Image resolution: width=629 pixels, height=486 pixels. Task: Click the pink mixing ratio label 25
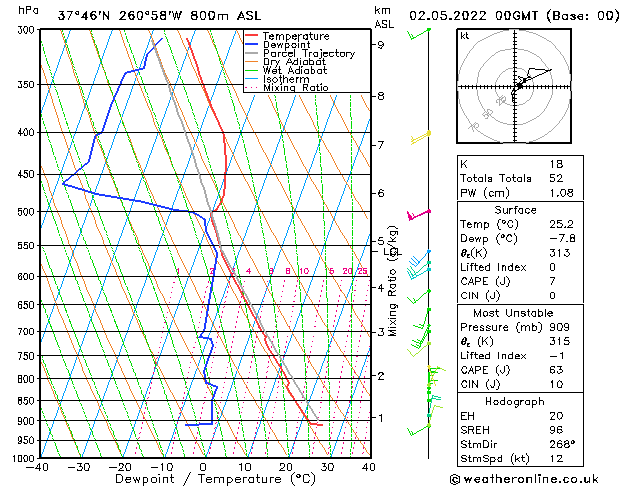(362, 271)
